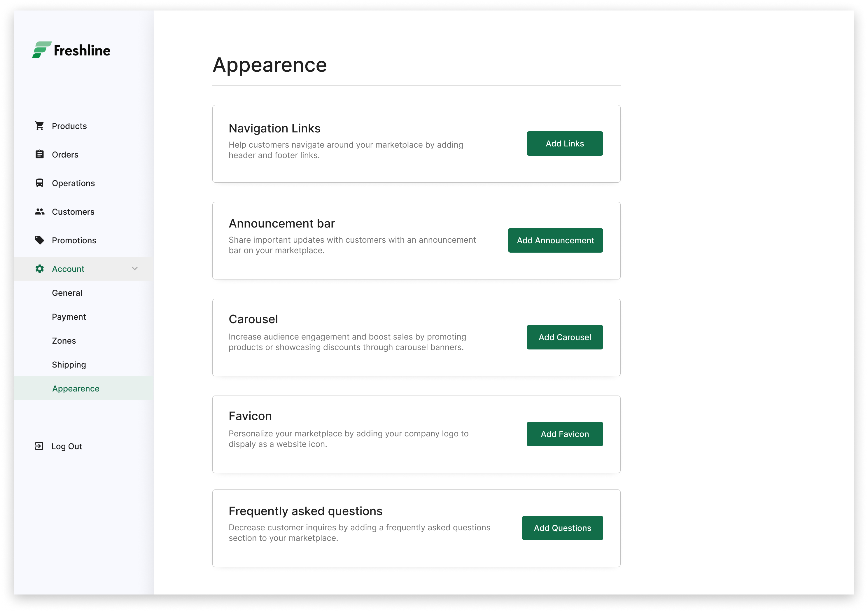Viewport: 868px width, 612px height.
Task: Click the Add Questions button
Action: pos(562,528)
